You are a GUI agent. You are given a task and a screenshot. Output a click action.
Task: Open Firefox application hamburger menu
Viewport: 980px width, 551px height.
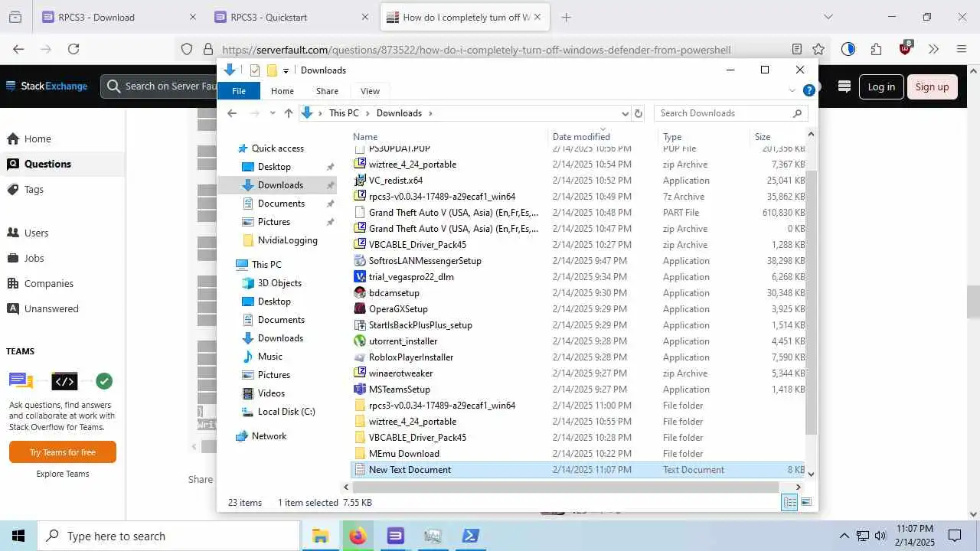962,49
